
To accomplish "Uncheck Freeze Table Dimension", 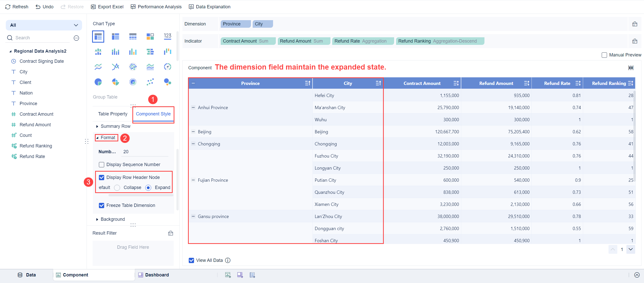I will (x=102, y=205).
